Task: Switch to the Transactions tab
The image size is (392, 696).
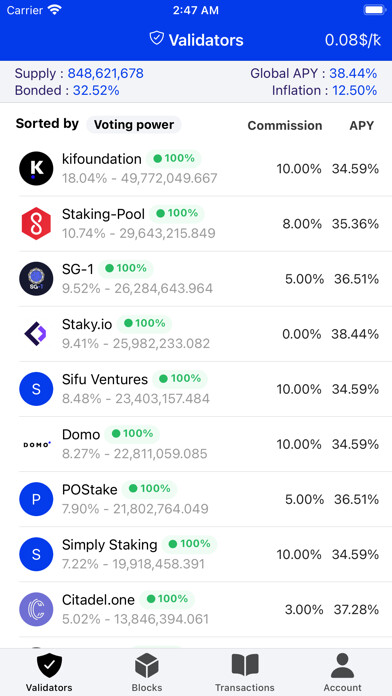Action: [245, 672]
